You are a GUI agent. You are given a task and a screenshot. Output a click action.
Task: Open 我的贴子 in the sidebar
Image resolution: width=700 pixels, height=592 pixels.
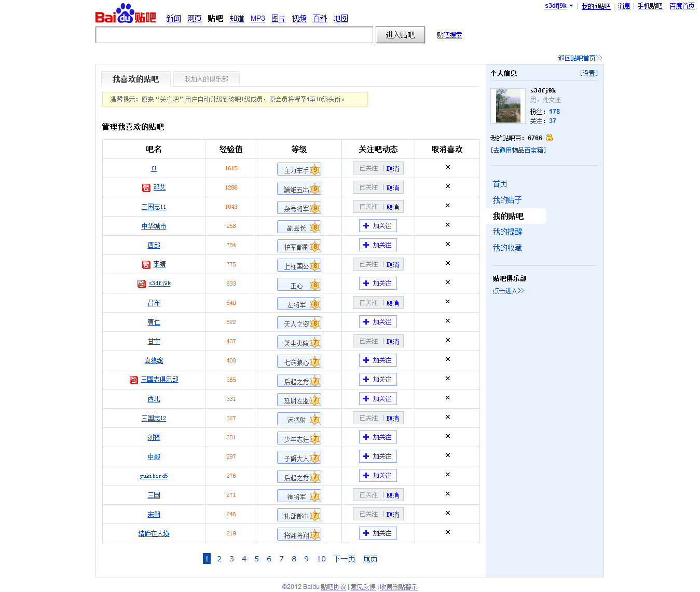[507, 200]
